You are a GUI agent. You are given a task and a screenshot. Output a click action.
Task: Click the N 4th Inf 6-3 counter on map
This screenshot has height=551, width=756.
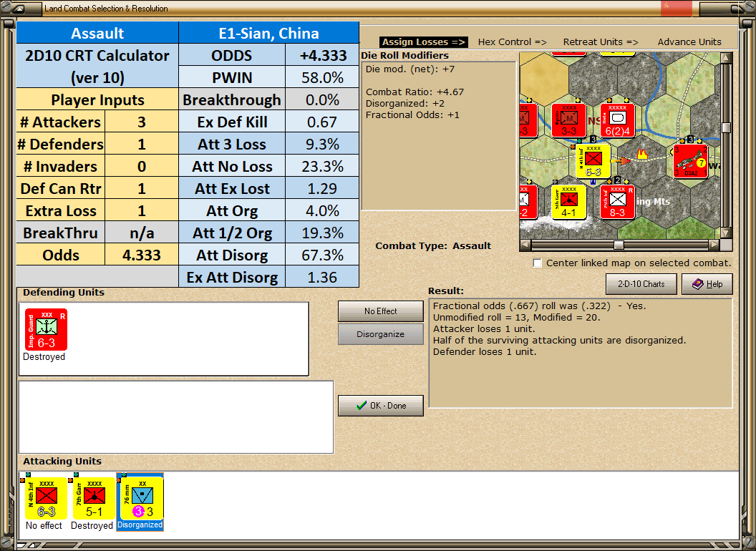point(593,161)
